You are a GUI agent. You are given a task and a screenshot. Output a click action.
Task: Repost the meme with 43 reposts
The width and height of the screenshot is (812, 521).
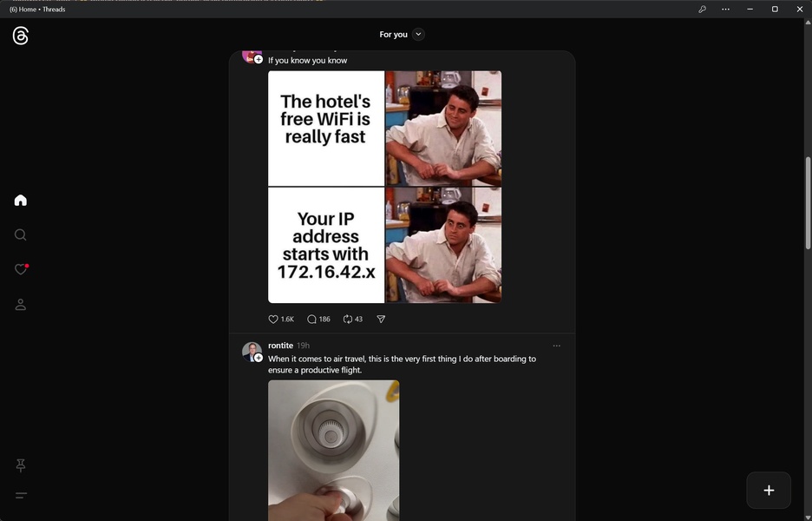click(348, 320)
